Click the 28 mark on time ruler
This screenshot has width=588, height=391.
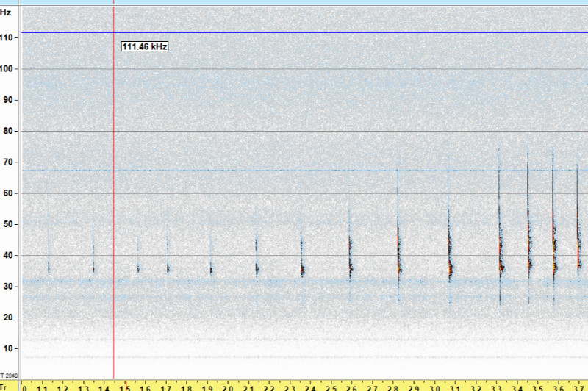tap(392, 387)
